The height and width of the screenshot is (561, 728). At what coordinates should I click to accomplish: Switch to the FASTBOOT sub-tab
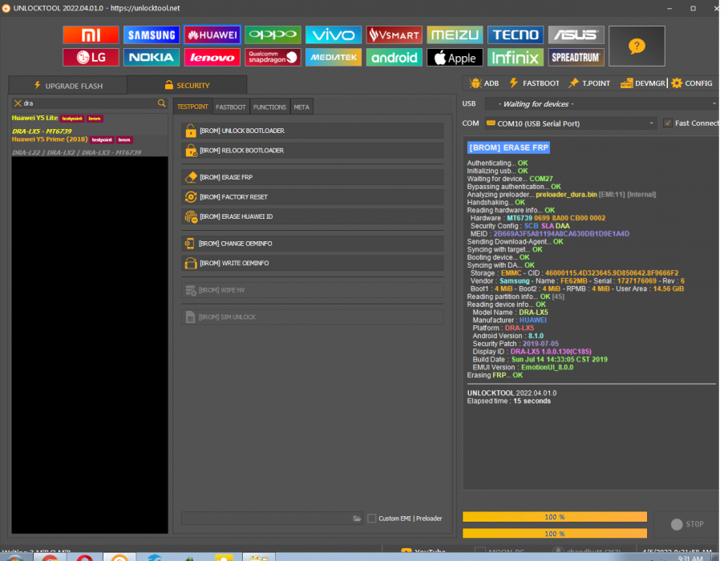click(231, 107)
